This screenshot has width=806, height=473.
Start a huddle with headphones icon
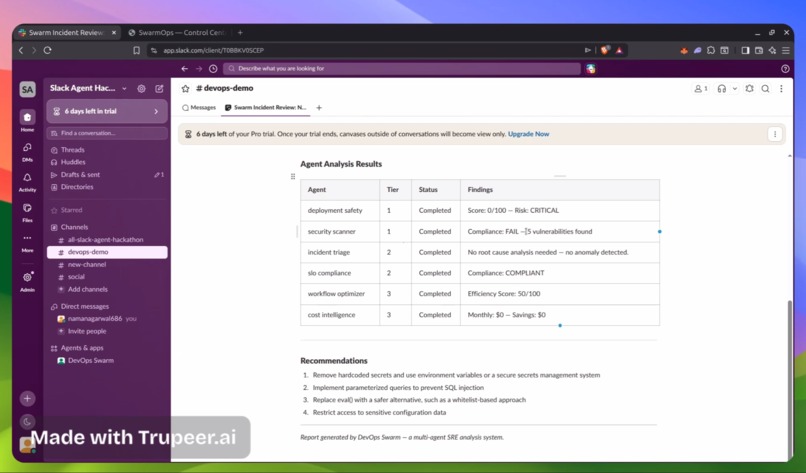point(722,89)
